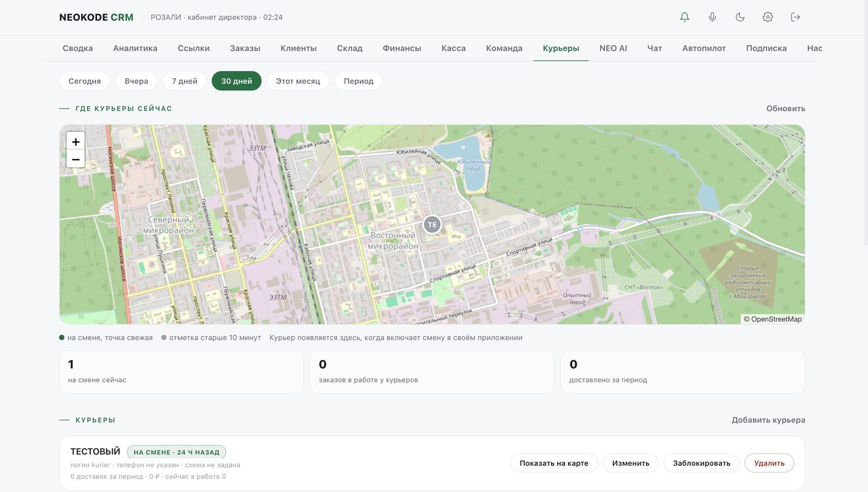The width and height of the screenshot is (868, 492).
Task: Open the Клиенты tab
Action: point(298,48)
